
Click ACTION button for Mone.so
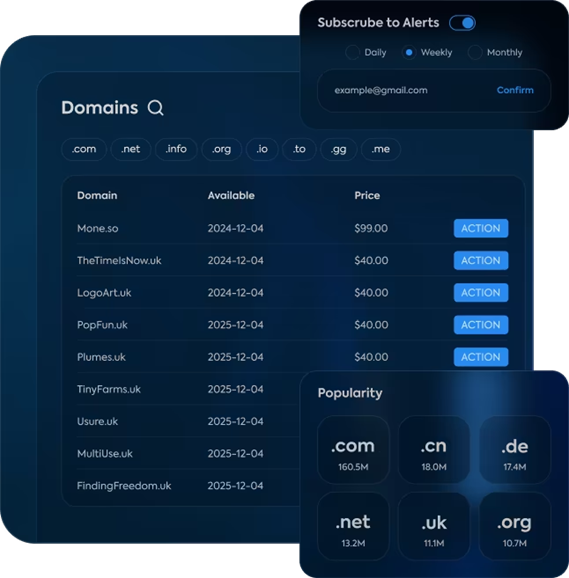(x=481, y=229)
